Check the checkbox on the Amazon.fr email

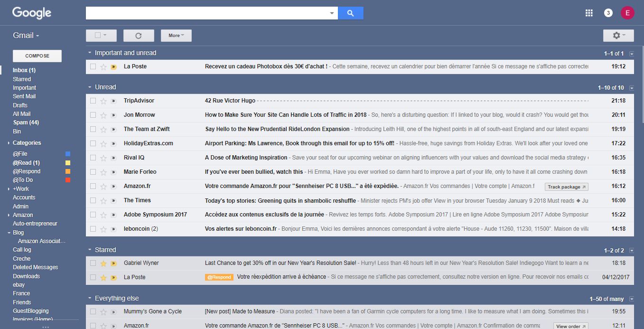pos(93,187)
